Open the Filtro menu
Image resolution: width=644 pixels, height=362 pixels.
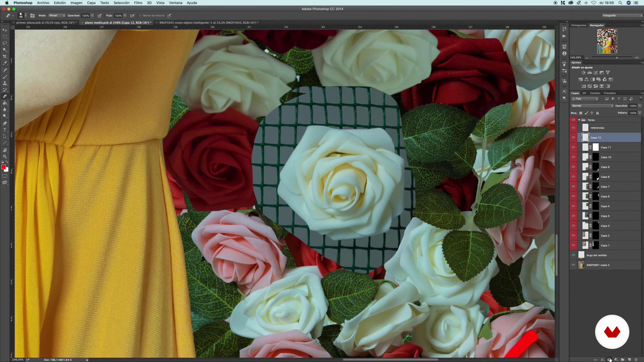[138, 3]
